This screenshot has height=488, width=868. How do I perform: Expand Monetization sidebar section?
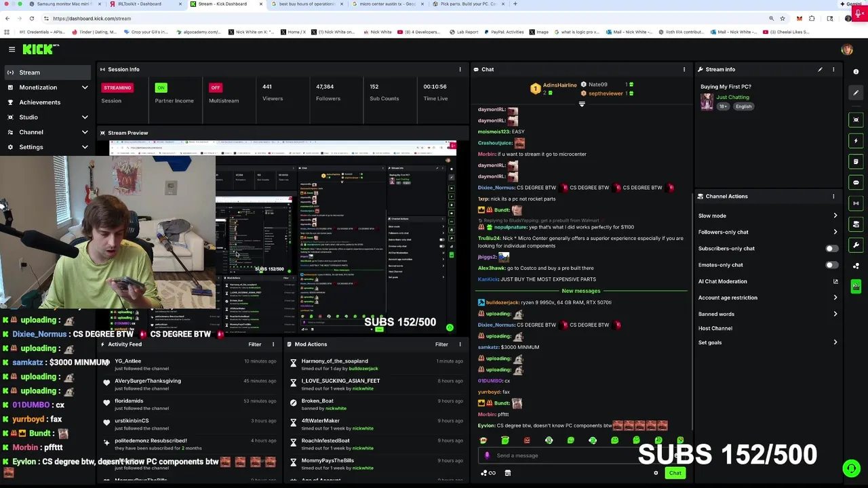coord(46,87)
